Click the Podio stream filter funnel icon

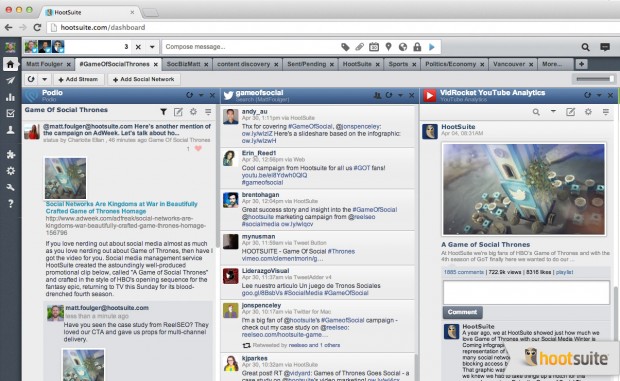pos(163,112)
